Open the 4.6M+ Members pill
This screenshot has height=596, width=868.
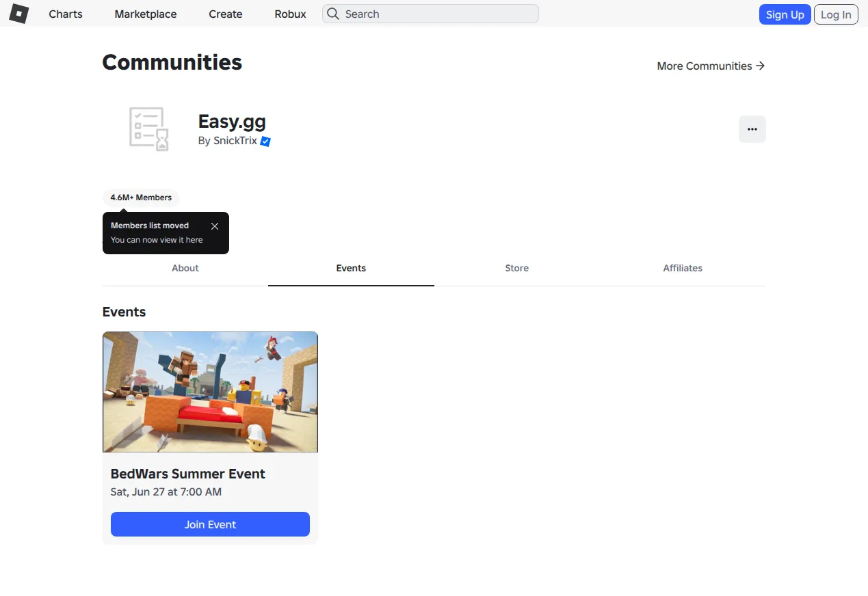point(141,198)
